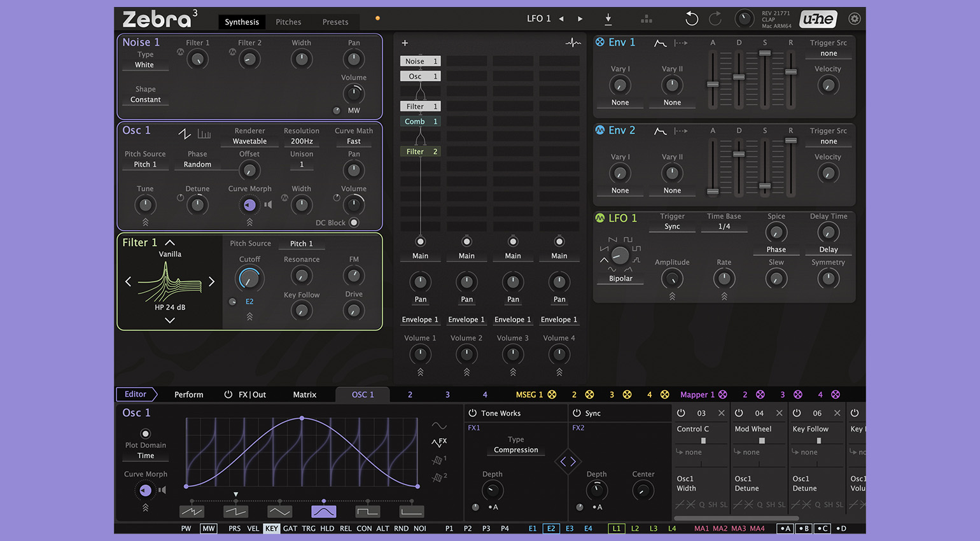Click the Filter 1 Cutoff knob
980x541 pixels.
(249, 279)
